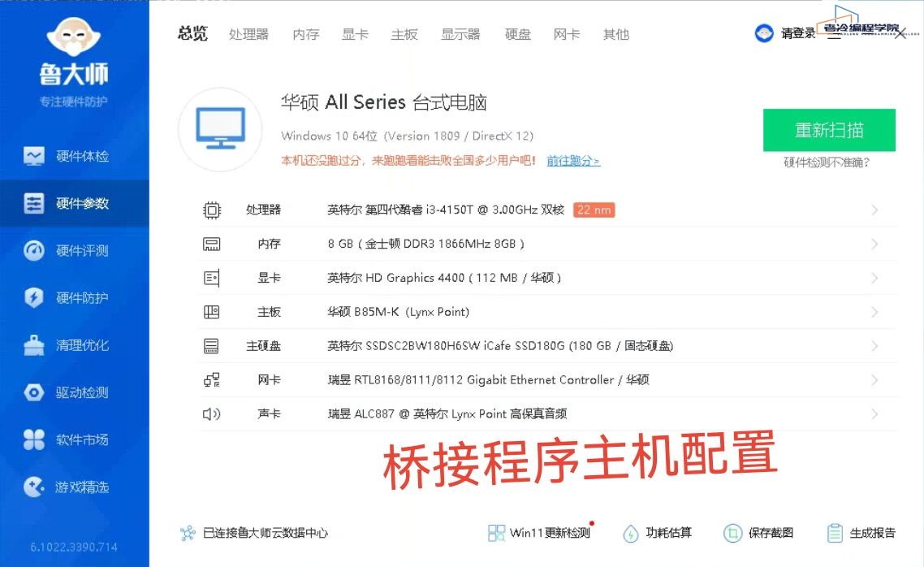This screenshot has width=924, height=567.
Task: Switch to the 主板 tab
Action: [x=404, y=34]
